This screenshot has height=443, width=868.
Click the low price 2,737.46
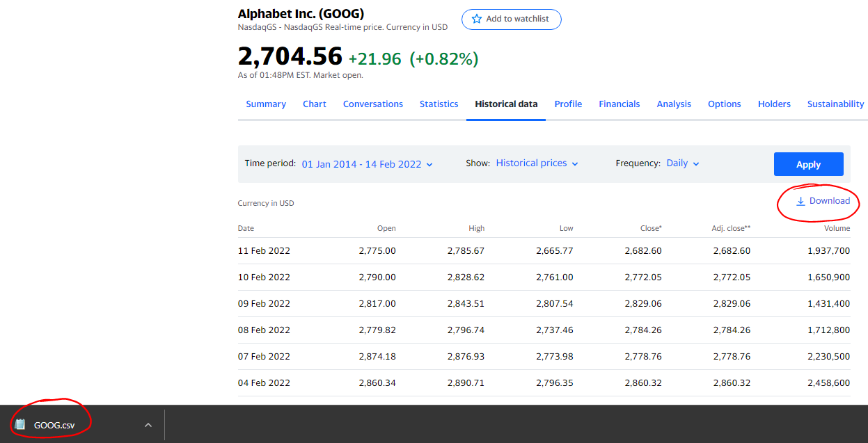(555, 330)
